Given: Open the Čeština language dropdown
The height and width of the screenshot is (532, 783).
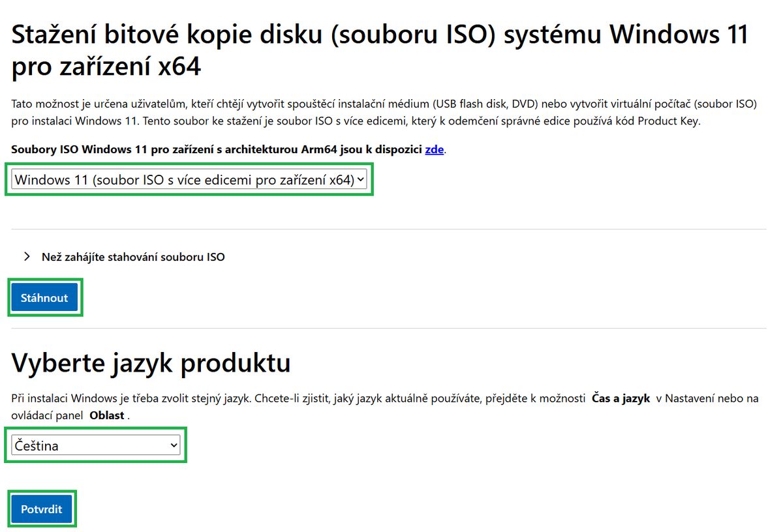Looking at the screenshot, I should coord(96,445).
